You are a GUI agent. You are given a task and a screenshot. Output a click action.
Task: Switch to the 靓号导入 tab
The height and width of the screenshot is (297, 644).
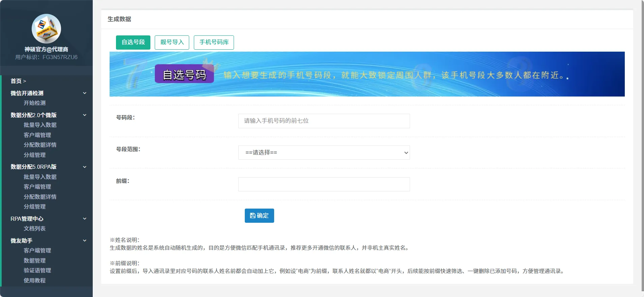tap(172, 43)
